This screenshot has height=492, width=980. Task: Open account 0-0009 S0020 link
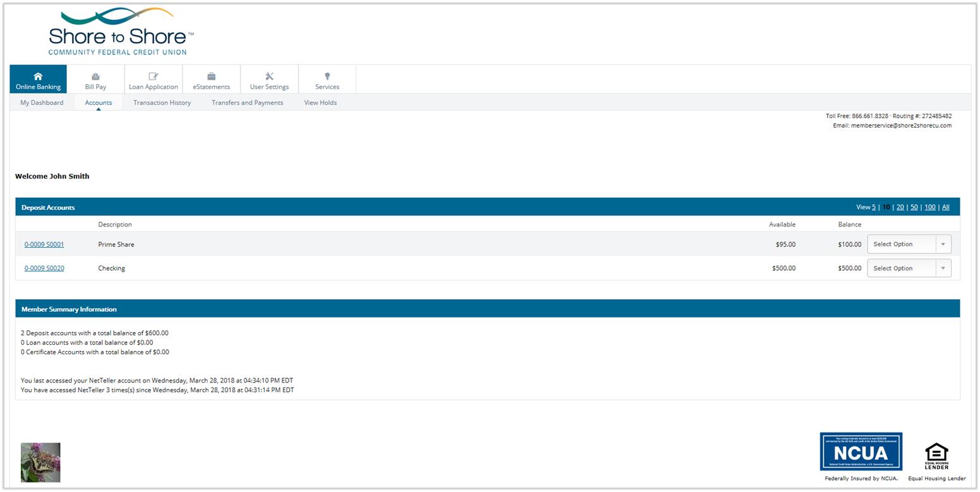point(44,268)
